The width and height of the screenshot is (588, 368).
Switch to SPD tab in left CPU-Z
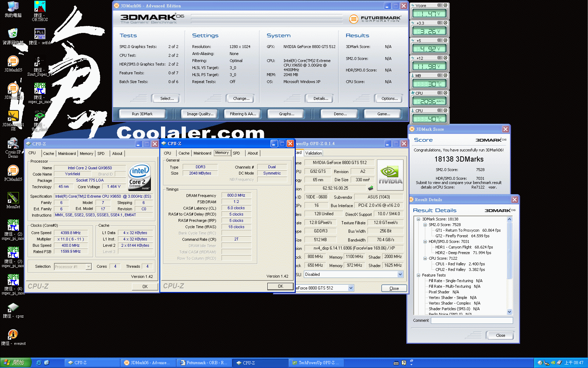tap(101, 154)
